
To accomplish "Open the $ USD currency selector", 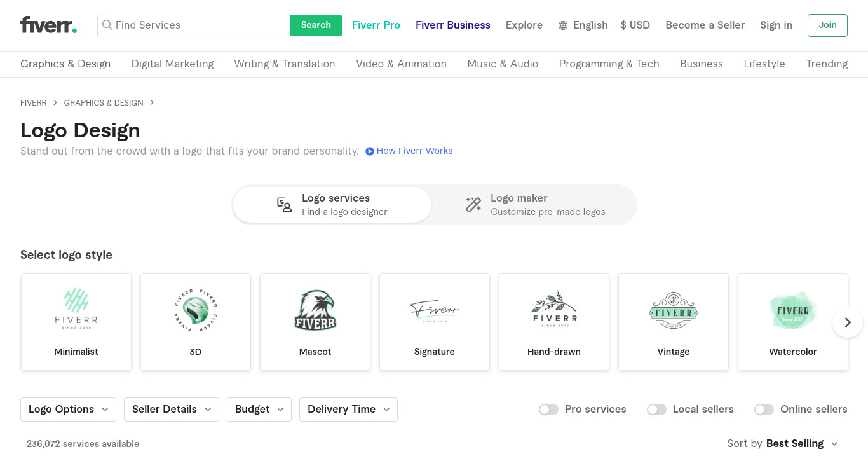I will coord(635,25).
